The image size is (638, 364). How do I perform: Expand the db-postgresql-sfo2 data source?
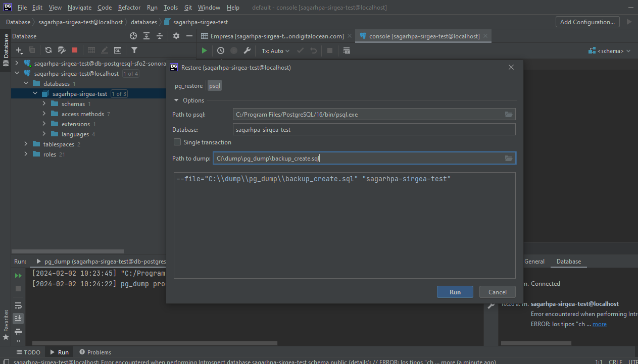17,64
